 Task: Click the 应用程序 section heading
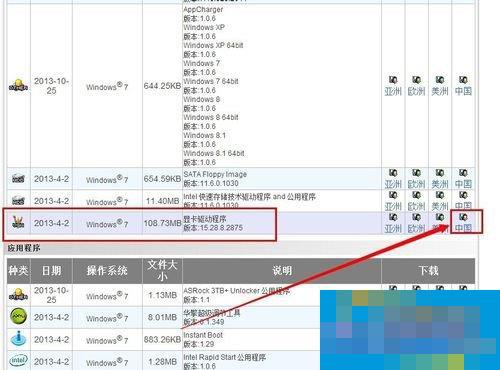(24, 248)
